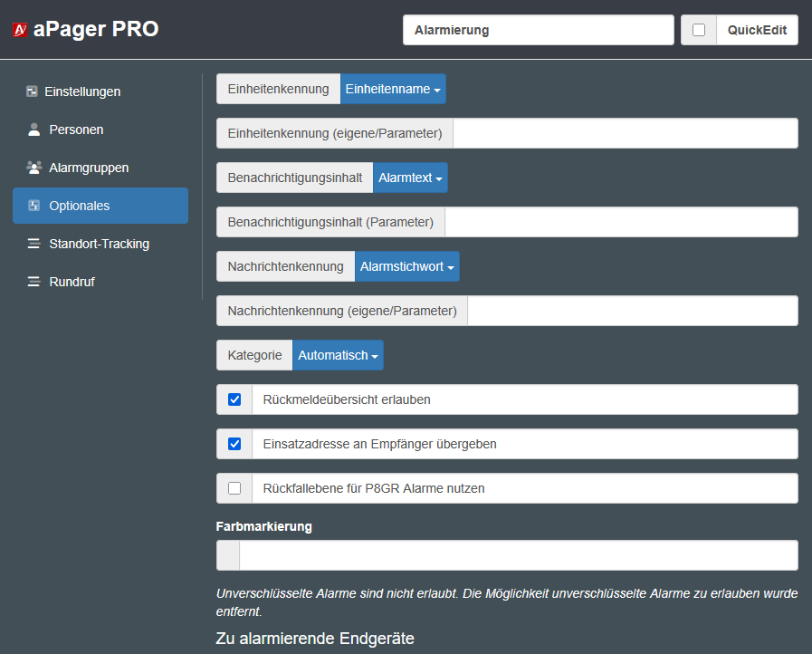This screenshot has height=654, width=812.
Task: Click the Alarmgruppen group icon
Action: 34,168
